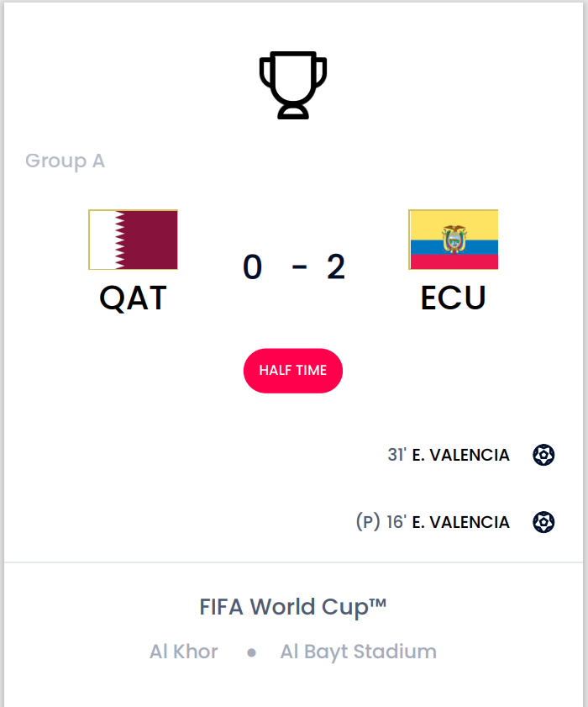Image resolution: width=588 pixels, height=707 pixels.
Task: Click the football icon beside 31' goal
Action: pos(543,455)
